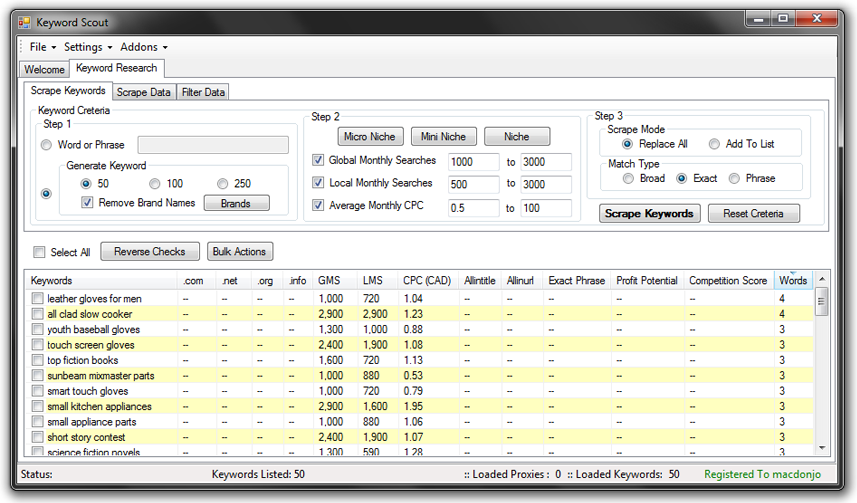Choose Broad match type

click(628, 178)
